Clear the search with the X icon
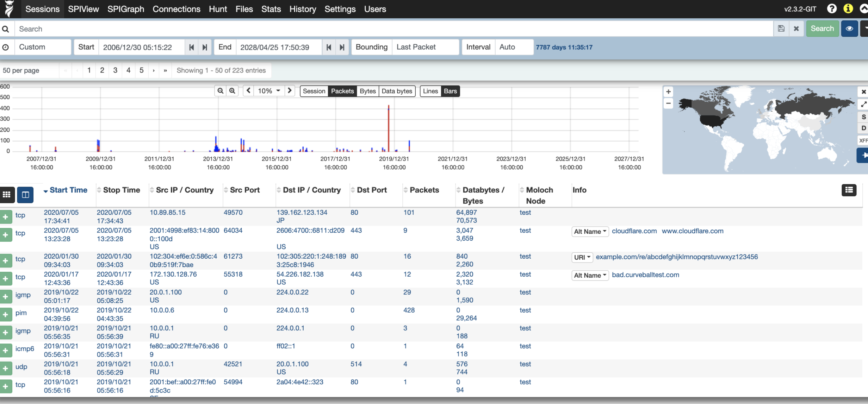 tap(796, 29)
